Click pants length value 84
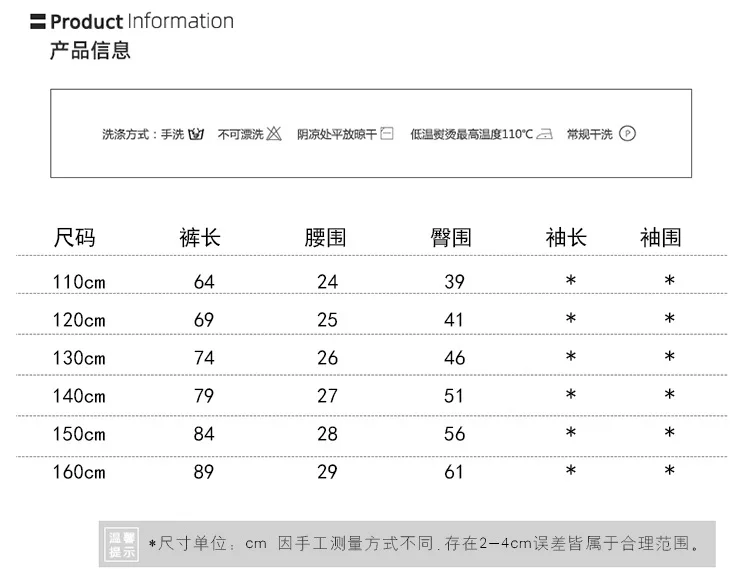The height and width of the screenshot is (578, 750). [x=204, y=434]
